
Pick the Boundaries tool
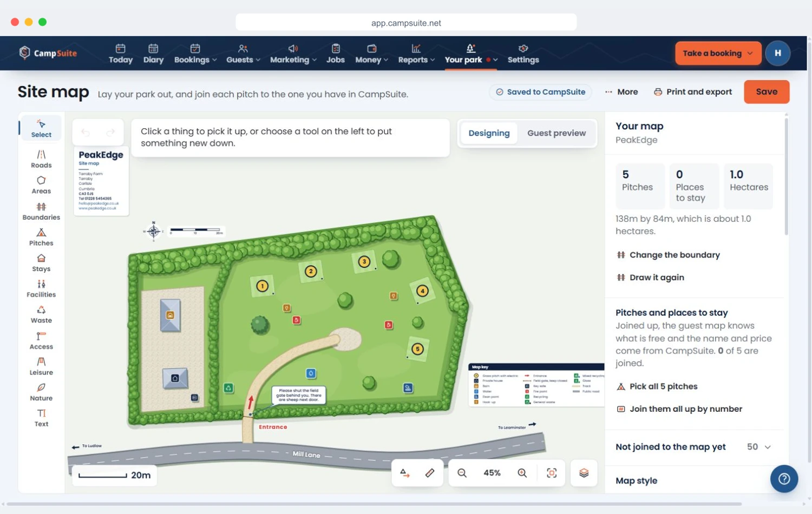(41, 211)
